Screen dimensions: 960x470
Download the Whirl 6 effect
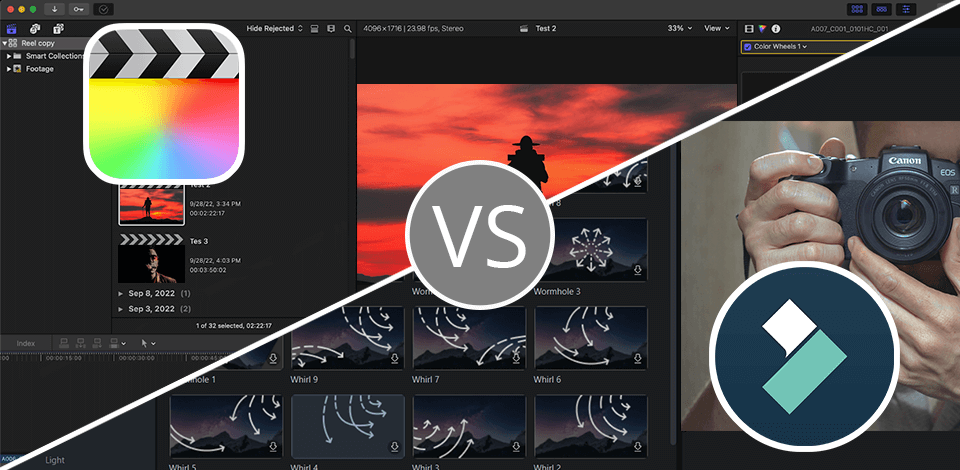click(637, 358)
